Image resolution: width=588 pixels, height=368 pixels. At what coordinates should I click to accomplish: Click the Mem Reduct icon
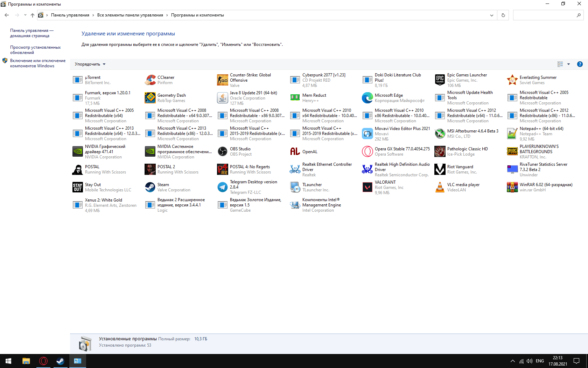295,98
